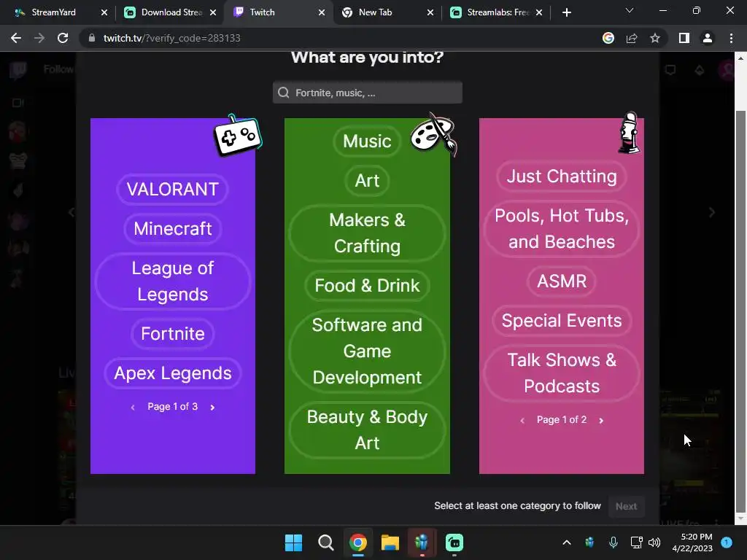747x560 pixels.
Task: Toggle Beauty & Body Art category
Action: click(x=367, y=429)
